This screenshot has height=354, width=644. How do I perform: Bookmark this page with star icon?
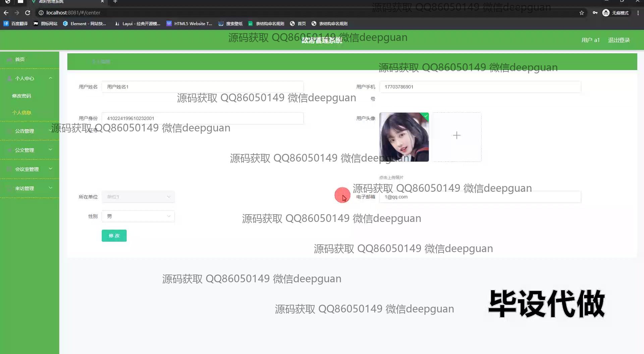(x=582, y=13)
